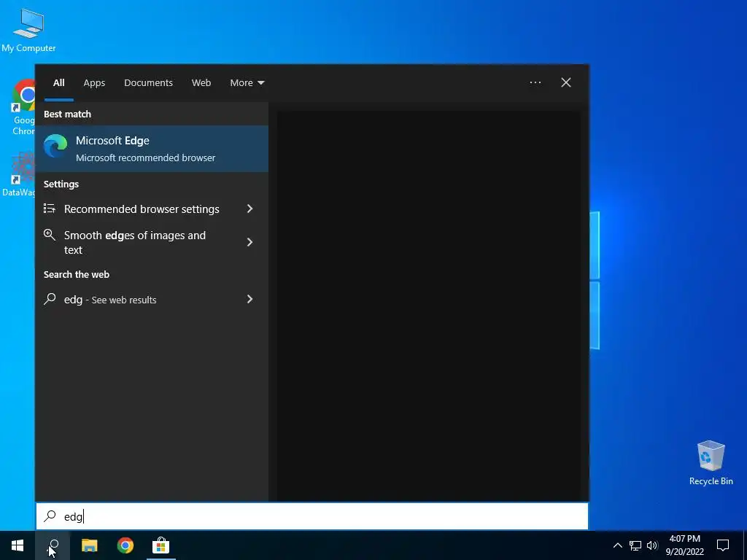Open Microsoft Store from taskbar

point(161,545)
